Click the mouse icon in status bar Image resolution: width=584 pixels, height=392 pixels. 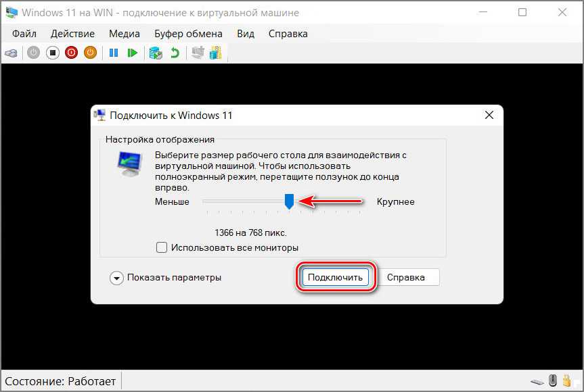[x=553, y=381]
